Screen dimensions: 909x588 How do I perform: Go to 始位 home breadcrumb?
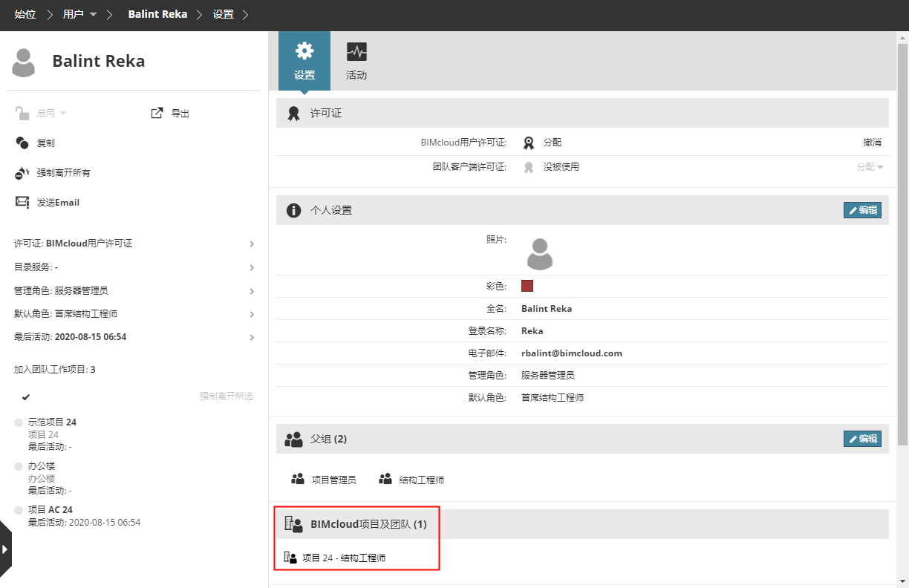[25, 14]
